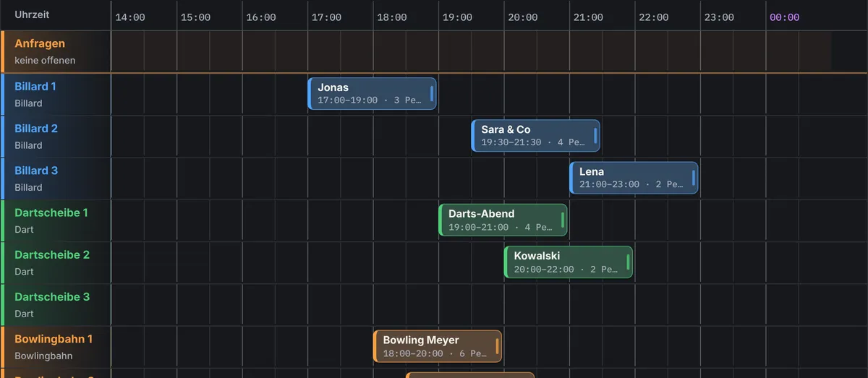Select the Bowlingbahn 1 resource row
This screenshot has height=378, width=868.
tap(56, 347)
